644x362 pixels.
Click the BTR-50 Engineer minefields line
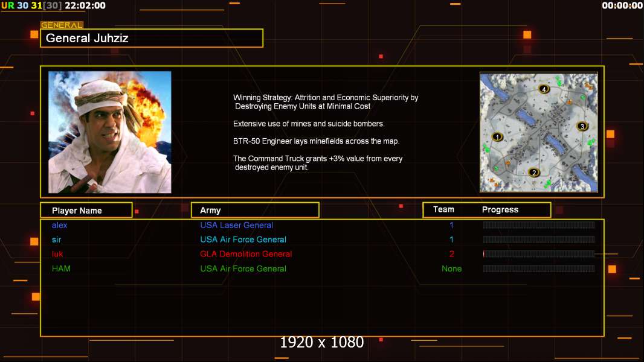coord(316,141)
